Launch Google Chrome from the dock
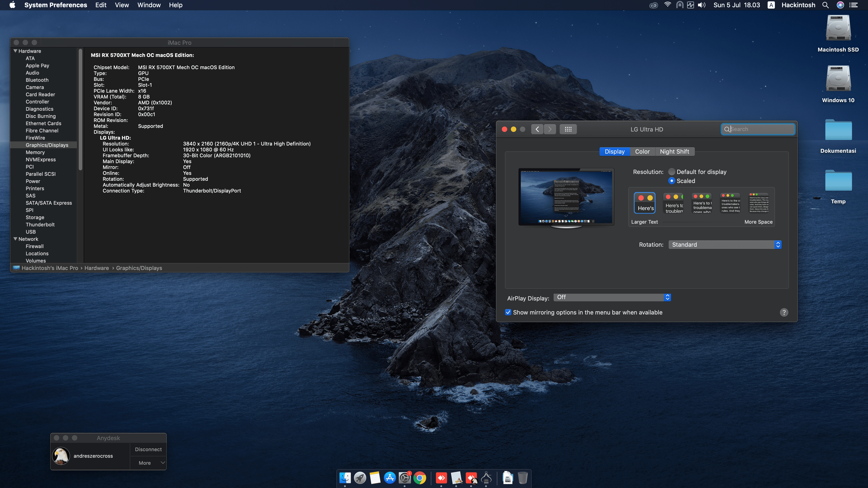The image size is (868, 488). tap(420, 478)
